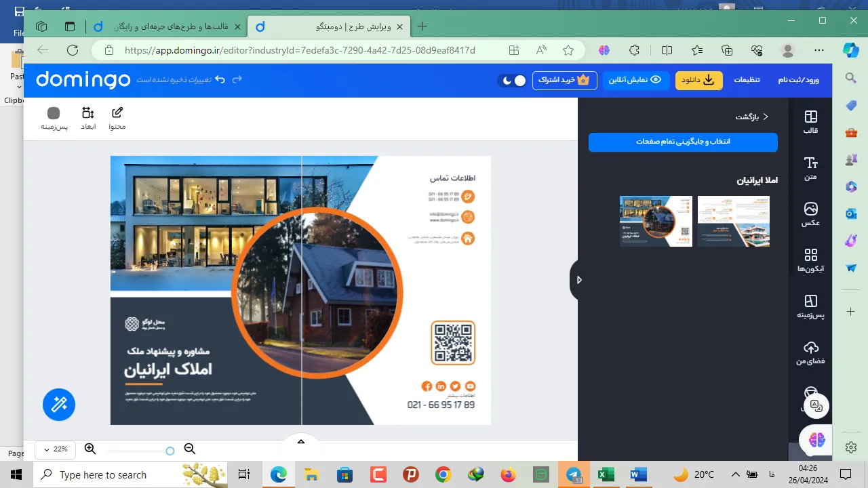Open Word from the taskbar
The height and width of the screenshot is (488, 868).
click(x=638, y=474)
